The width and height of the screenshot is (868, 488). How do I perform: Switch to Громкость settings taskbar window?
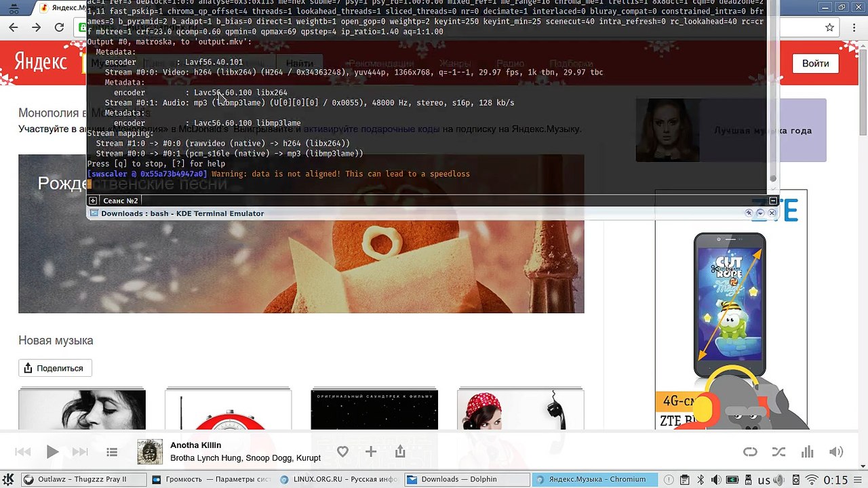pos(212,479)
